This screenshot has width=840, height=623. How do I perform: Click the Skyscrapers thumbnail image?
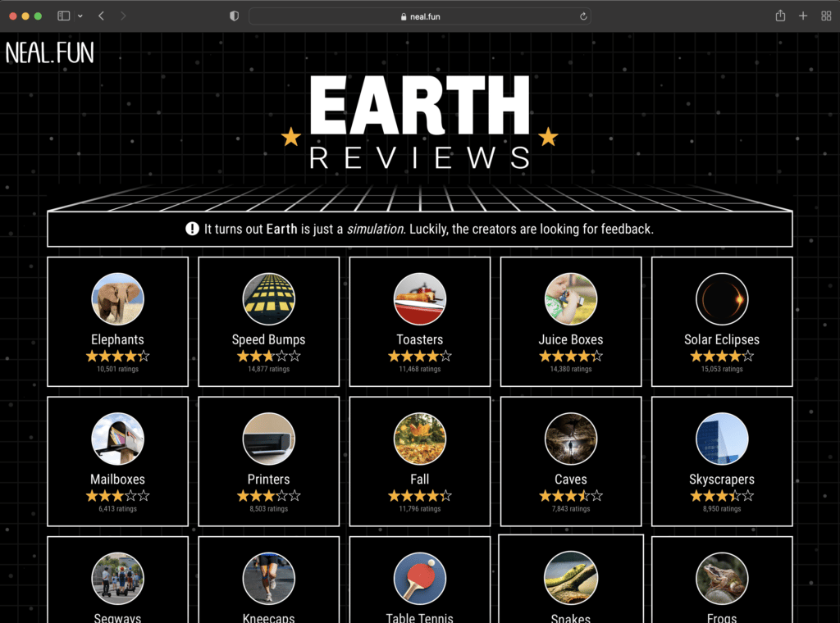721,438
